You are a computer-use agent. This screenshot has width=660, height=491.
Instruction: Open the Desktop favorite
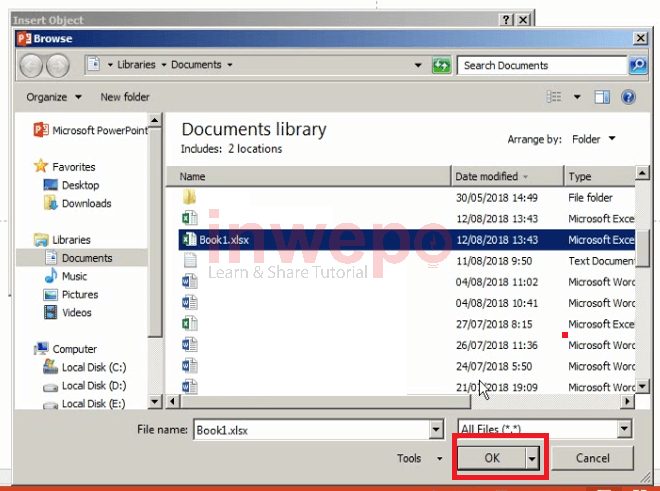[x=80, y=185]
